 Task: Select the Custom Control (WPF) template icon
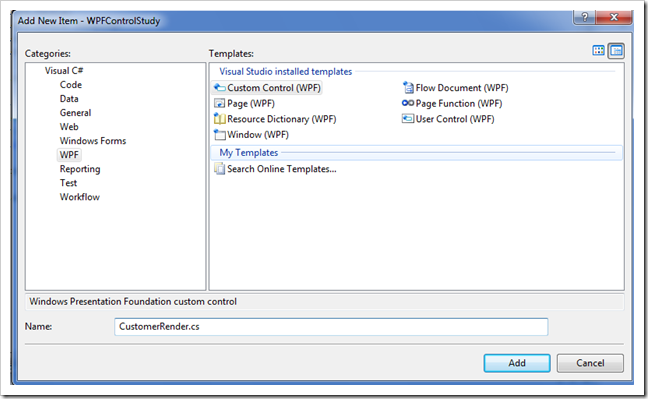(219, 88)
